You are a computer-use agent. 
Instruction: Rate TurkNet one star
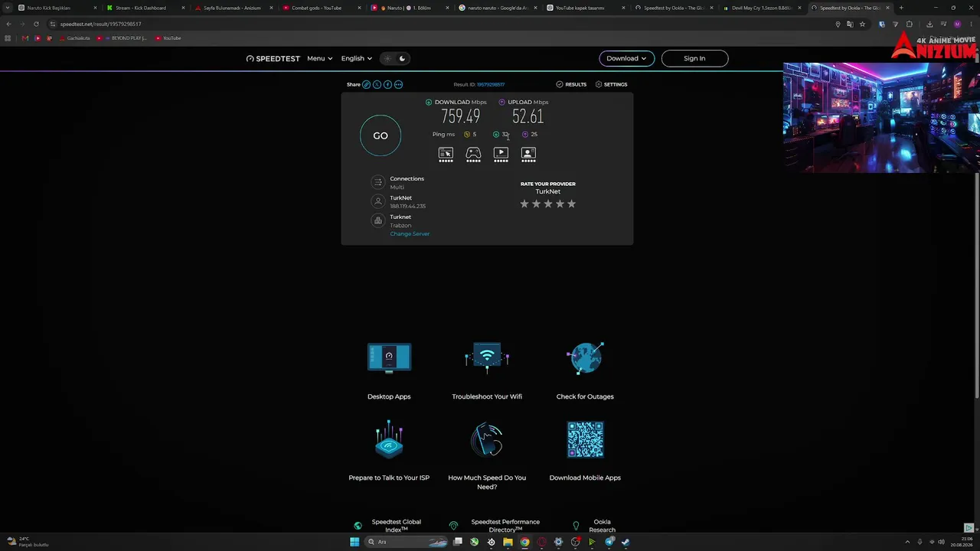[x=524, y=204]
